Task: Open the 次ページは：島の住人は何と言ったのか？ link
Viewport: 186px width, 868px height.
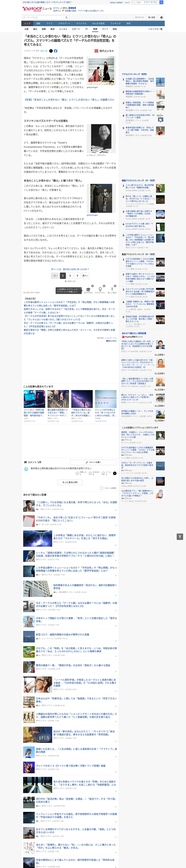Action: (70, 269)
